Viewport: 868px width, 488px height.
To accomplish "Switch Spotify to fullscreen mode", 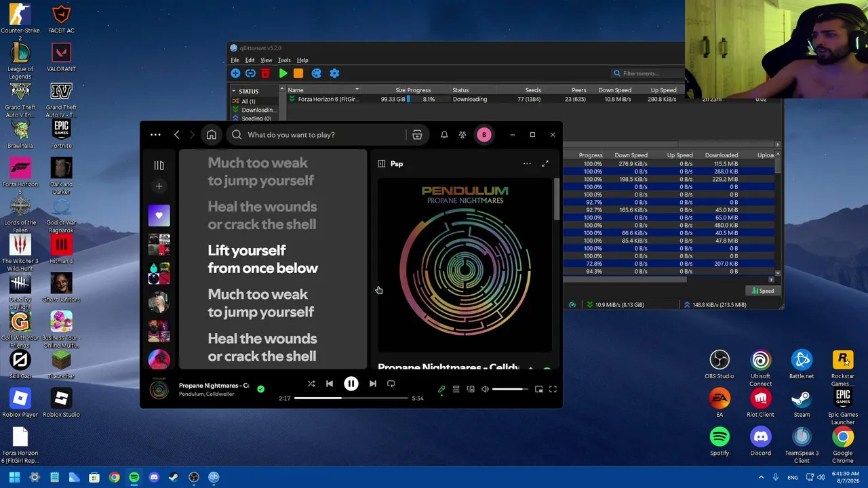I will tap(553, 389).
